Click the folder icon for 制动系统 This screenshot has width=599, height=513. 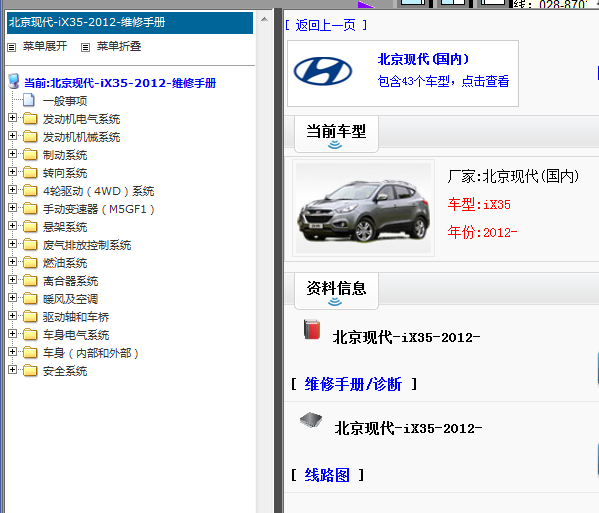click(30, 155)
